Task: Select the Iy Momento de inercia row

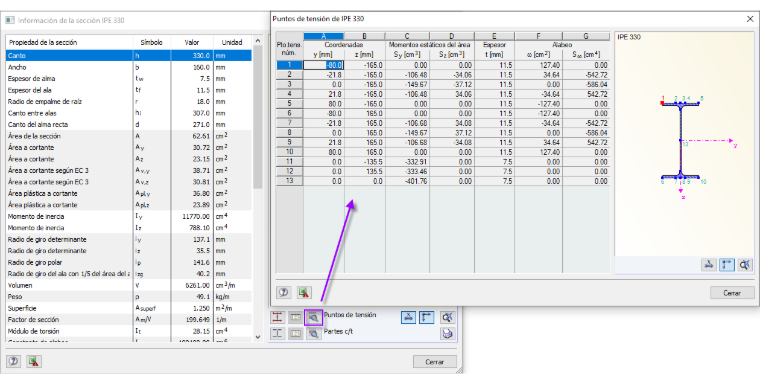Action: pos(129,217)
